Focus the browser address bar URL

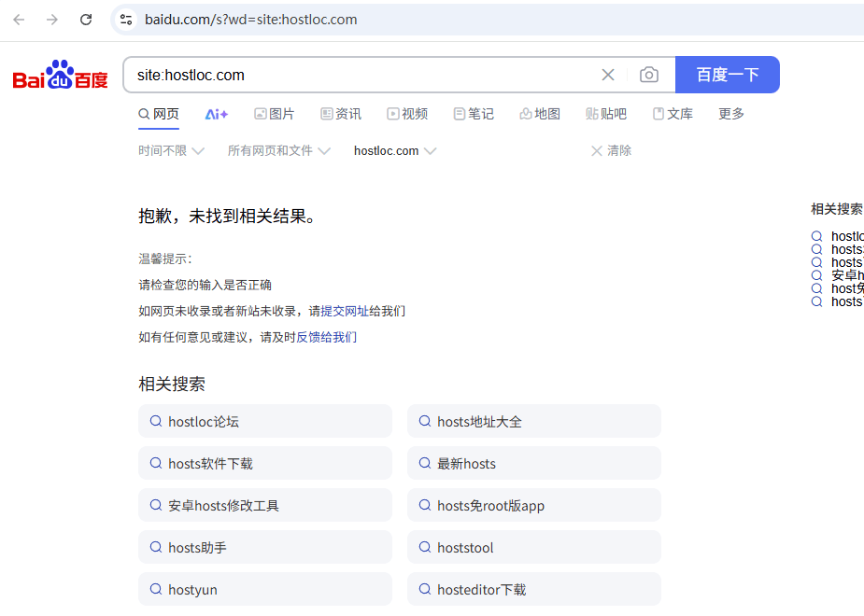click(250, 20)
